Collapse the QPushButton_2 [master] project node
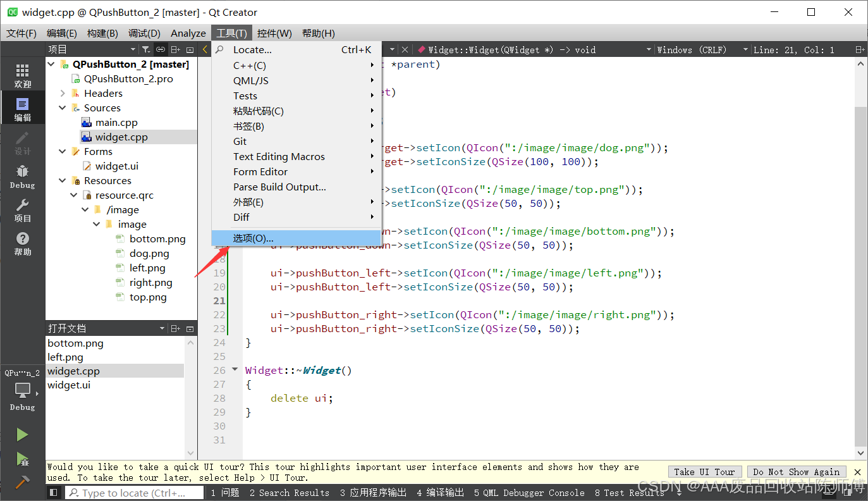 [x=51, y=64]
